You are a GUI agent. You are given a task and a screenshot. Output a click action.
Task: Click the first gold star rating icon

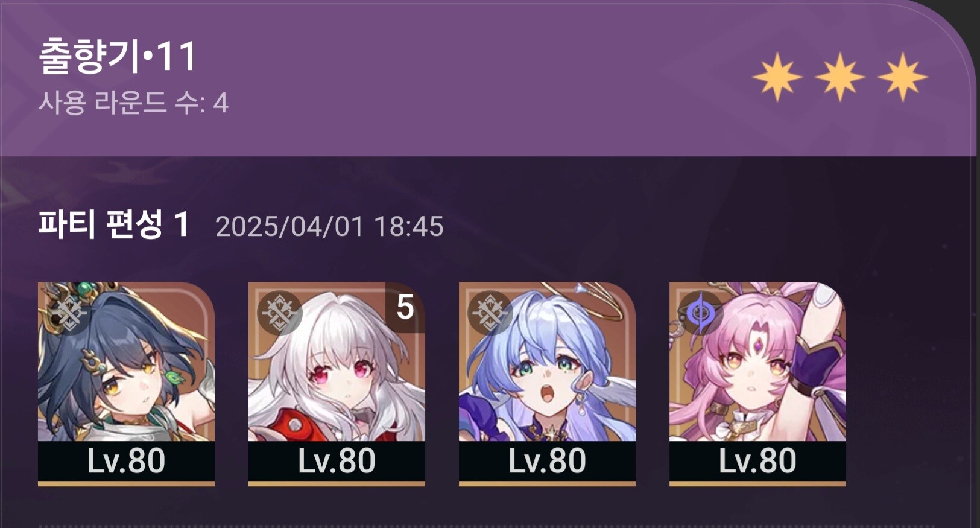777,77
